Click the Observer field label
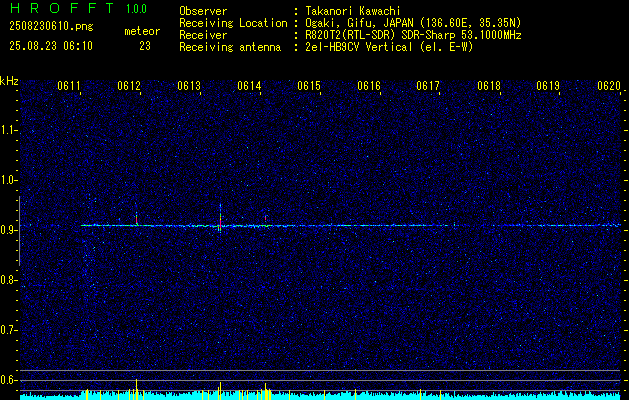 tap(203, 11)
